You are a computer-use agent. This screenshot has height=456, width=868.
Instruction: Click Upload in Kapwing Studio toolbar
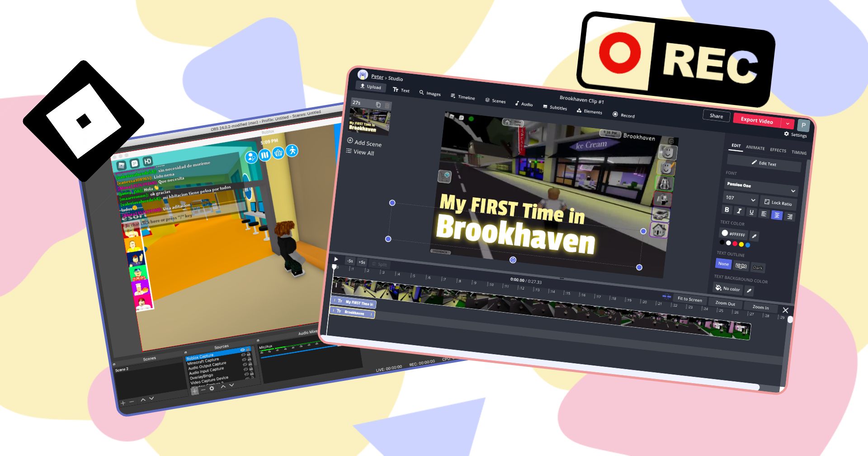click(371, 86)
